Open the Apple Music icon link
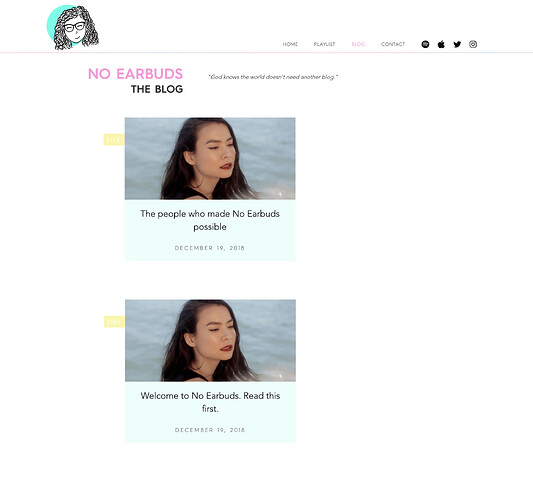The width and height of the screenshot is (533, 500). pyautogui.click(x=441, y=44)
